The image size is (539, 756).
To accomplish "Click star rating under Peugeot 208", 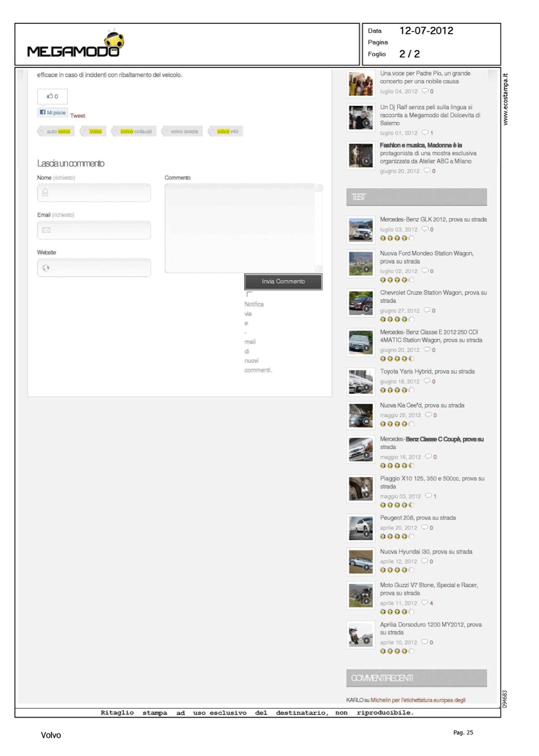I will pyautogui.click(x=397, y=536).
